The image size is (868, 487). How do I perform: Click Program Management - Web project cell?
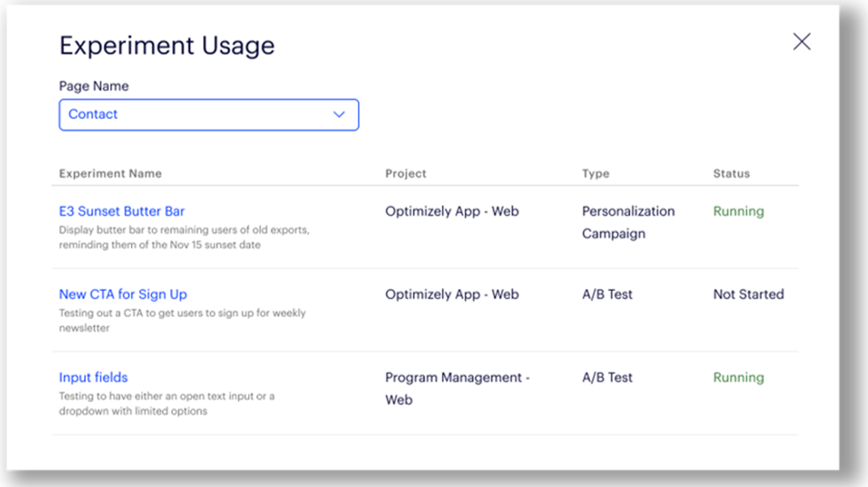[457, 388]
